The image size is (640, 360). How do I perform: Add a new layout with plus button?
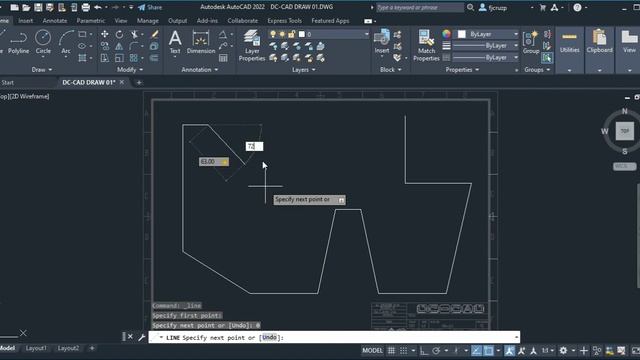pos(92,348)
